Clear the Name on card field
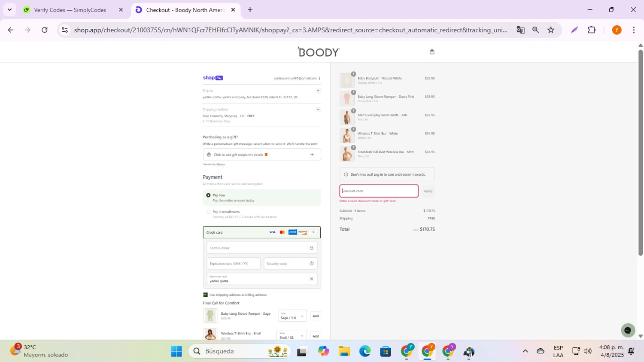 tap(311, 279)
